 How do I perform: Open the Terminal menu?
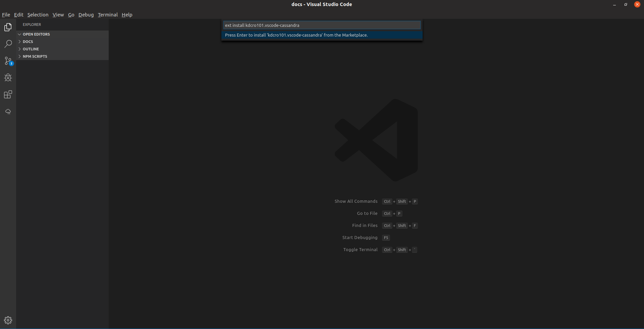[107, 15]
